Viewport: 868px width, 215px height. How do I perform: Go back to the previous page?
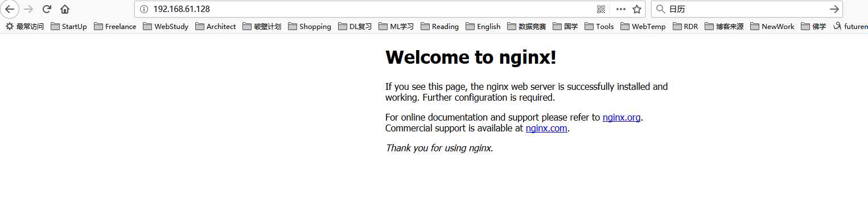pyautogui.click(x=10, y=9)
